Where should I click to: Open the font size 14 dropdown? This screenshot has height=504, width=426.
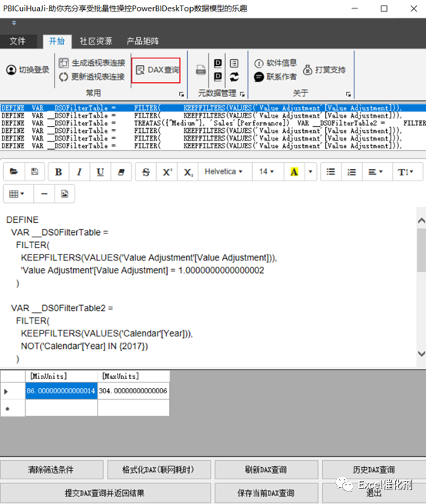click(x=267, y=171)
